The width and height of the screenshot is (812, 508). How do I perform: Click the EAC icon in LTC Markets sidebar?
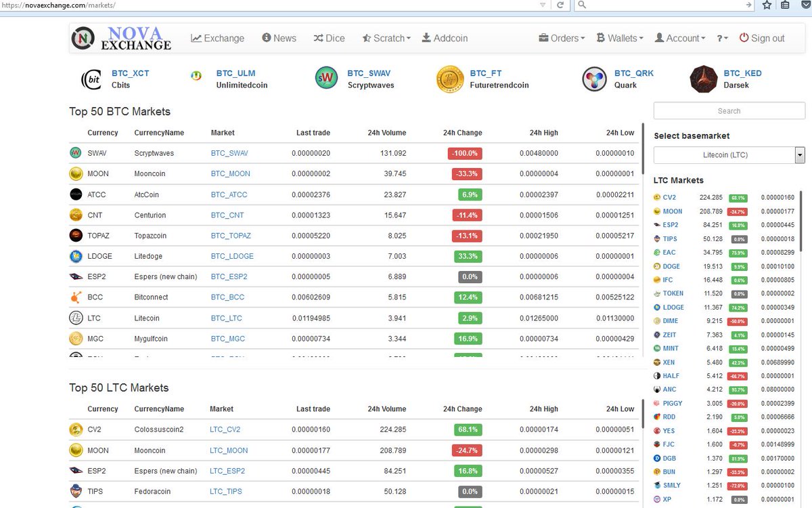coord(657,252)
